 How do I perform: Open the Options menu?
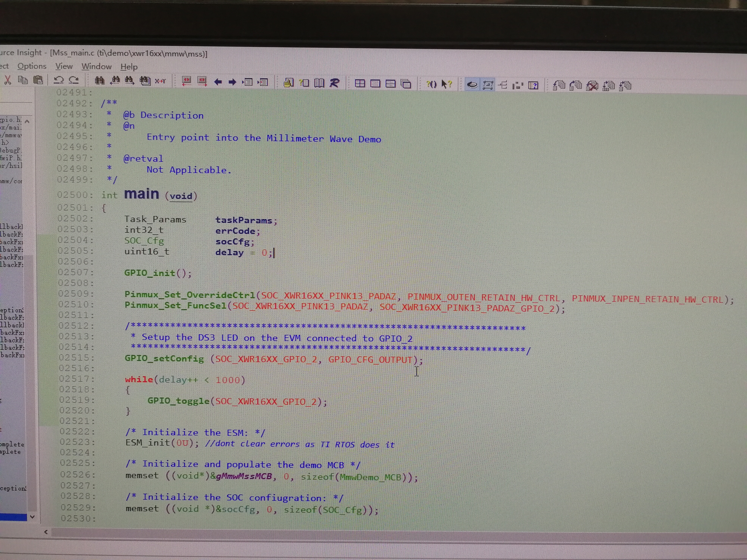[x=32, y=66]
